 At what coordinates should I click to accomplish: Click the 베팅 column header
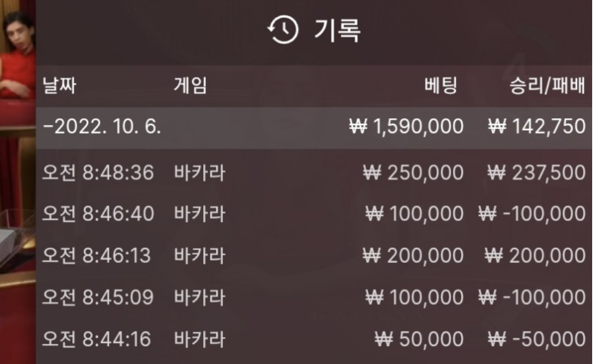tap(441, 86)
